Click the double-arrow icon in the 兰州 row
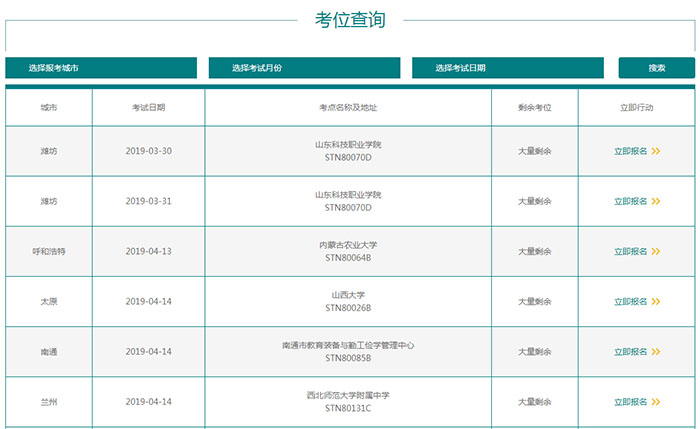The height and width of the screenshot is (429, 700). coord(656,402)
